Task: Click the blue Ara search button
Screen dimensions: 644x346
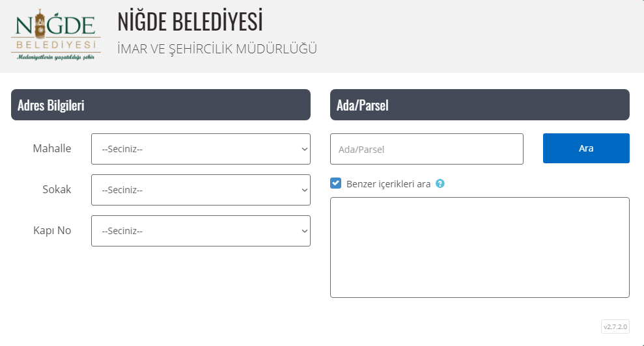Action: (x=586, y=148)
